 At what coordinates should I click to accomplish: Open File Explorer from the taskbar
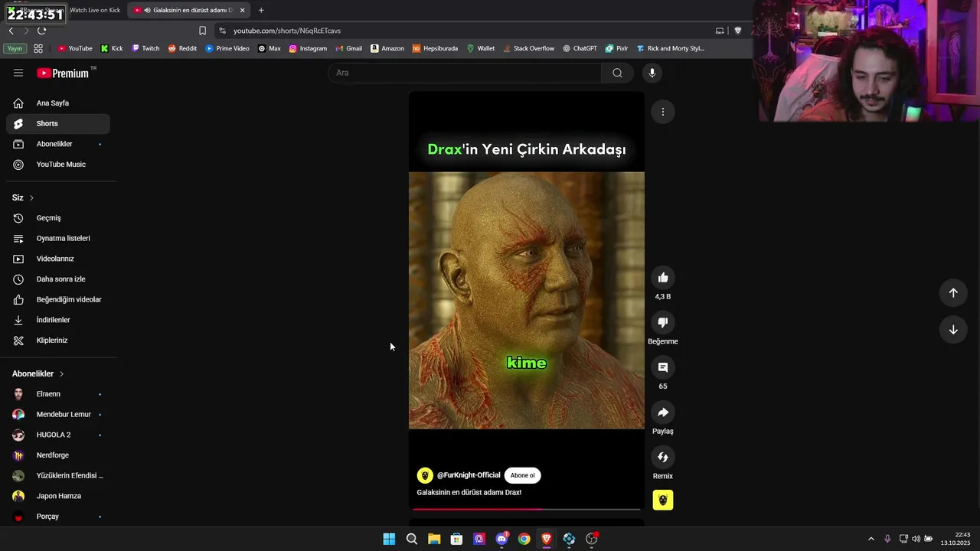tap(434, 539)
